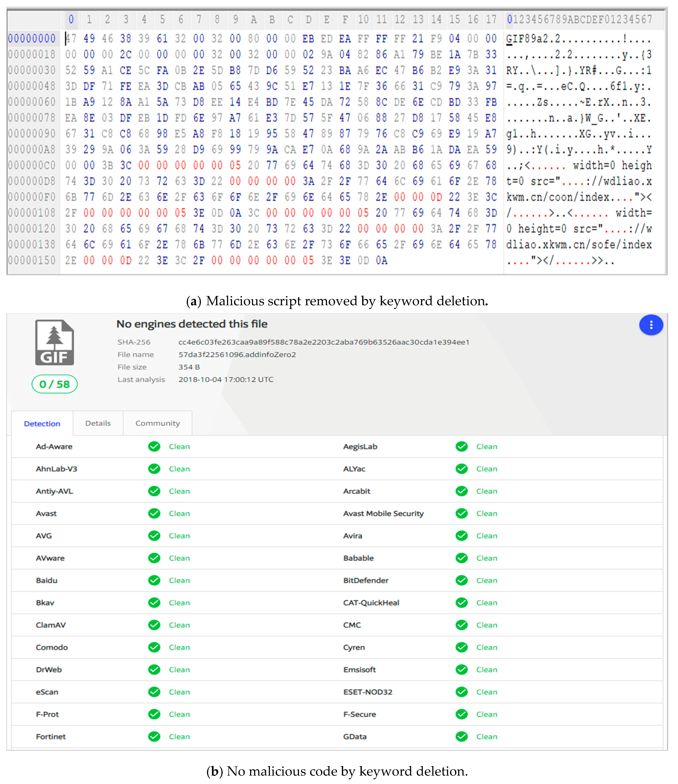Click the GIF file type icon
This screenshot has width=678, height=784.
55,342
